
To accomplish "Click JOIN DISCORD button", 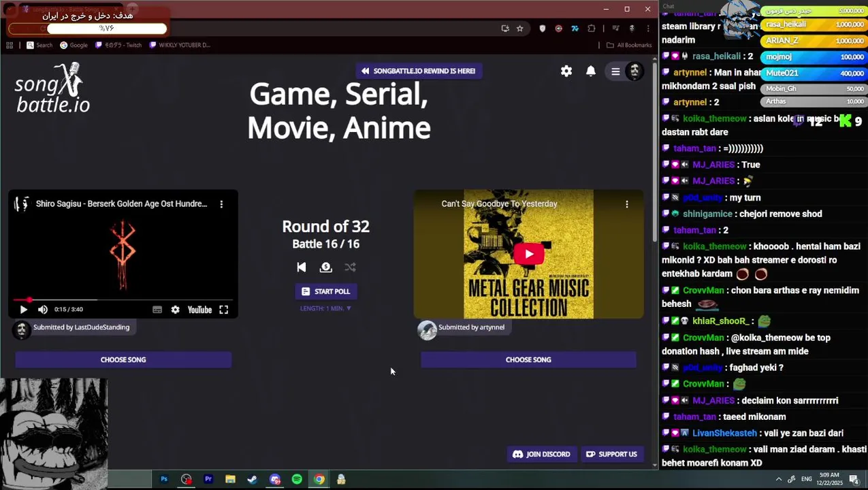I will (541, 454).
